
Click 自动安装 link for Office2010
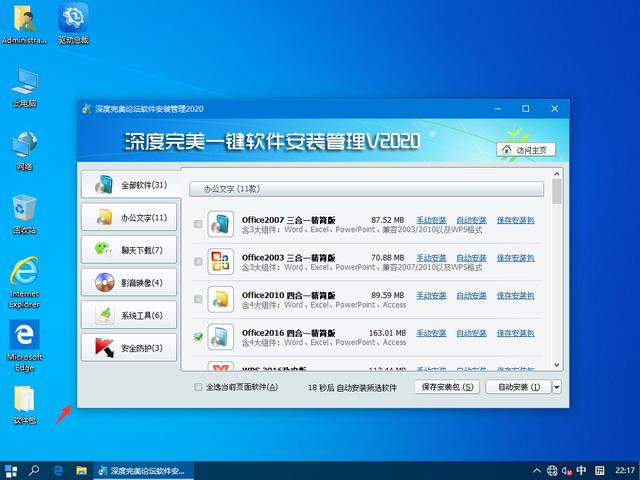click(x=471, y=295)
